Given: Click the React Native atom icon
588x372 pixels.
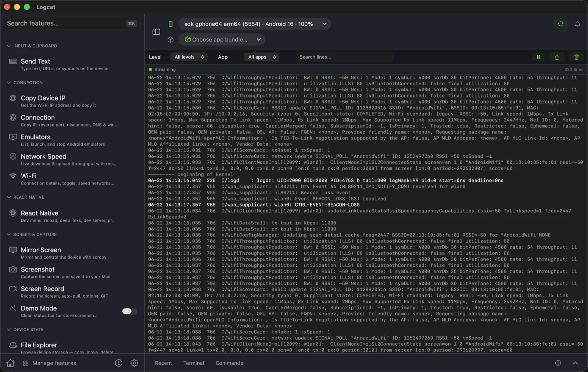Looking at the screenshot, I should tap(13, 213).
